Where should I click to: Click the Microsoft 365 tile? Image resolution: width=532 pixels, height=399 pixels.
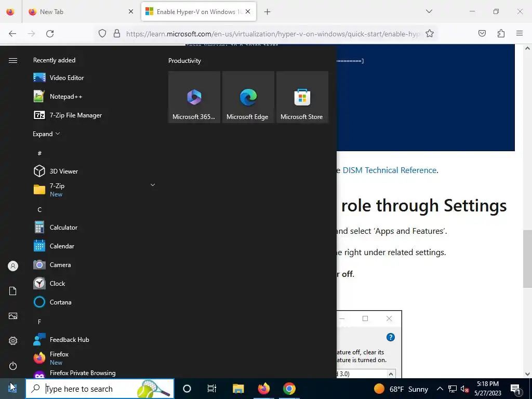(194, 97)
